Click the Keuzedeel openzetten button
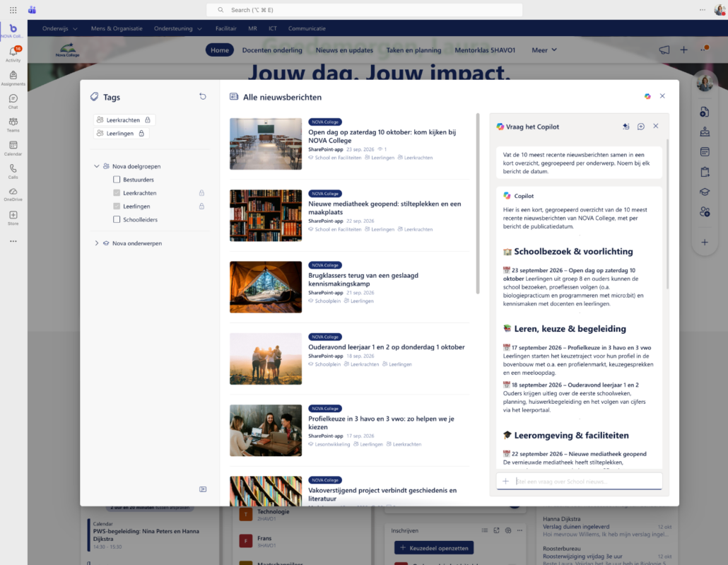Viewport: 728px width, 565px height. tap(434, 548)
